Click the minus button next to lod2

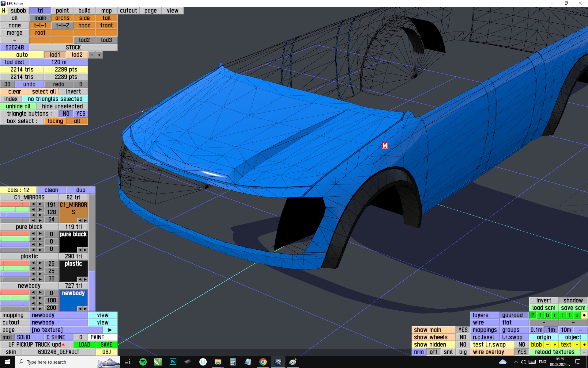(92, 55)
